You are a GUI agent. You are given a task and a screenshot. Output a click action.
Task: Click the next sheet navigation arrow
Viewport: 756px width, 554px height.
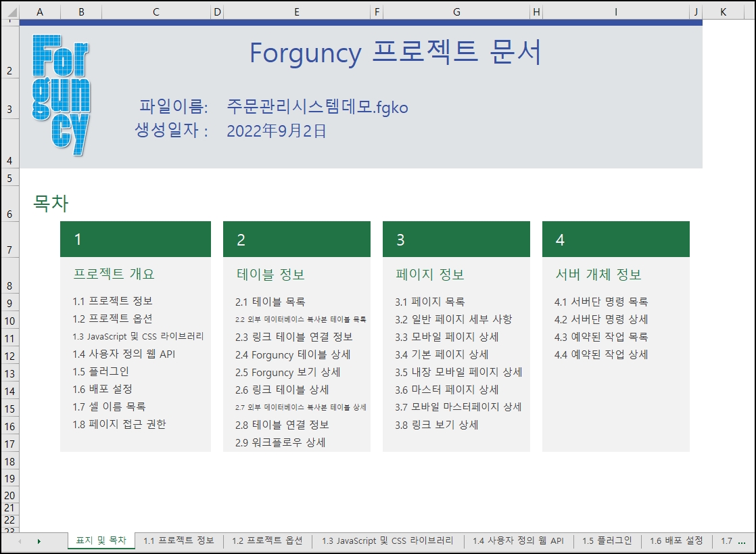(x=39, y=541)
